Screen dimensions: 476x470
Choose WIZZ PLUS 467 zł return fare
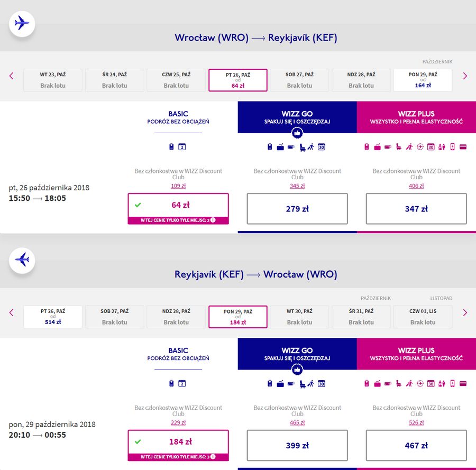point(416,446)
